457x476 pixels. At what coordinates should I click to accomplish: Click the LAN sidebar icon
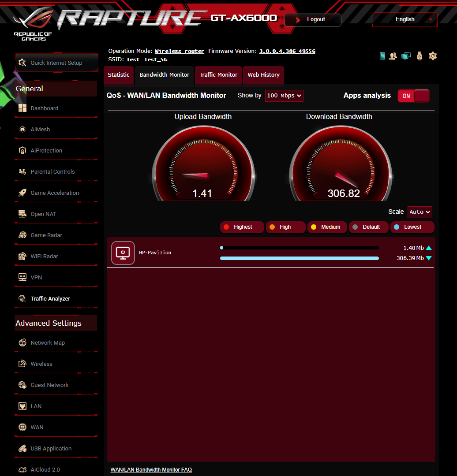click(22, 406)
